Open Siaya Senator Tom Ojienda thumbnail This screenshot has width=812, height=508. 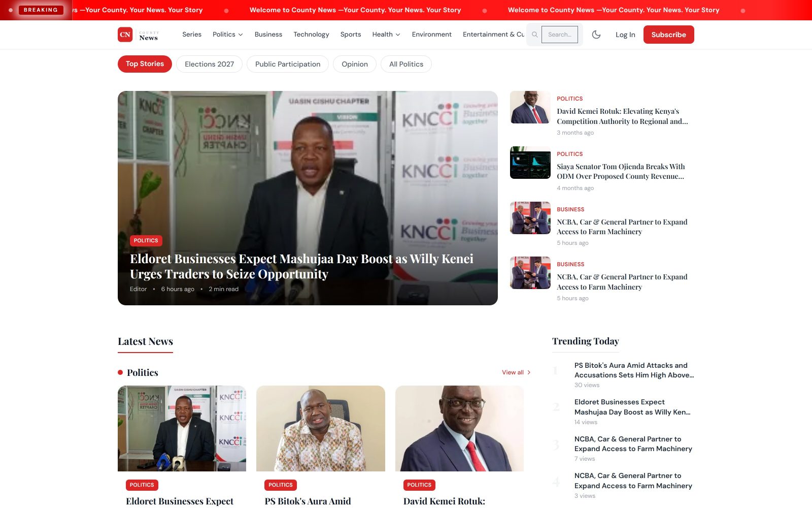(530, 163)
